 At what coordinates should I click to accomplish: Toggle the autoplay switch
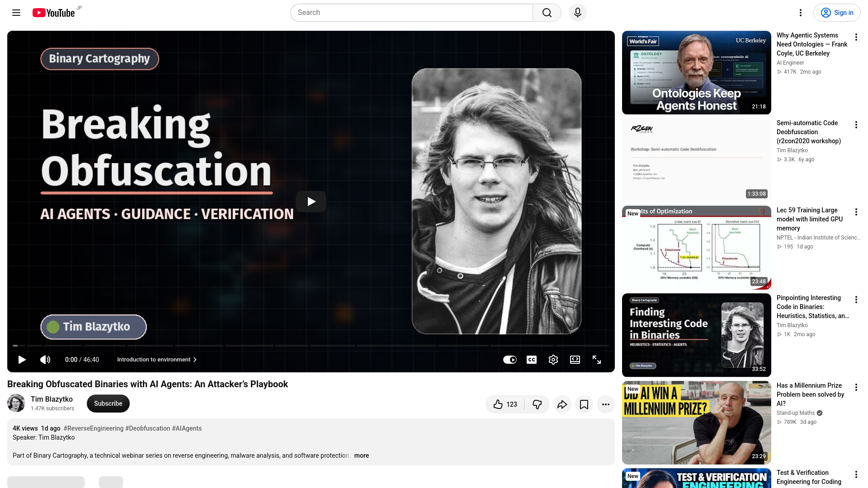click(x=510, y=360)
